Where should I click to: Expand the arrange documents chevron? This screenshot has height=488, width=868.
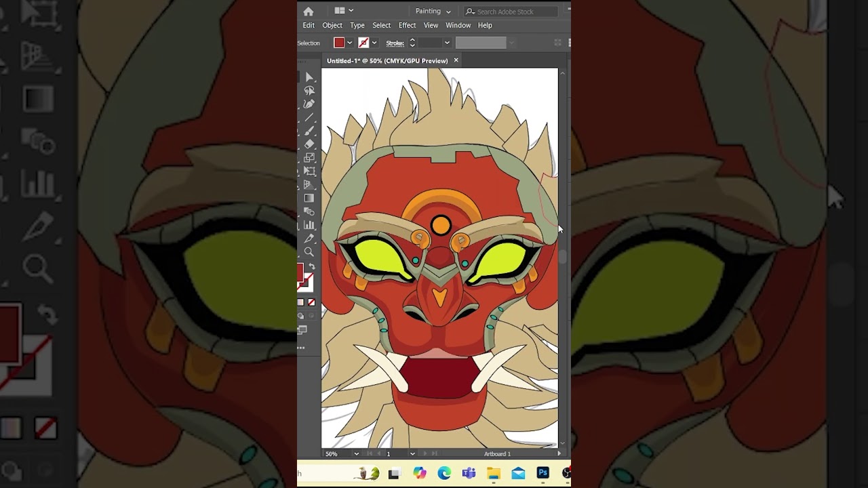pyautogui.click(x=351, y=11)
